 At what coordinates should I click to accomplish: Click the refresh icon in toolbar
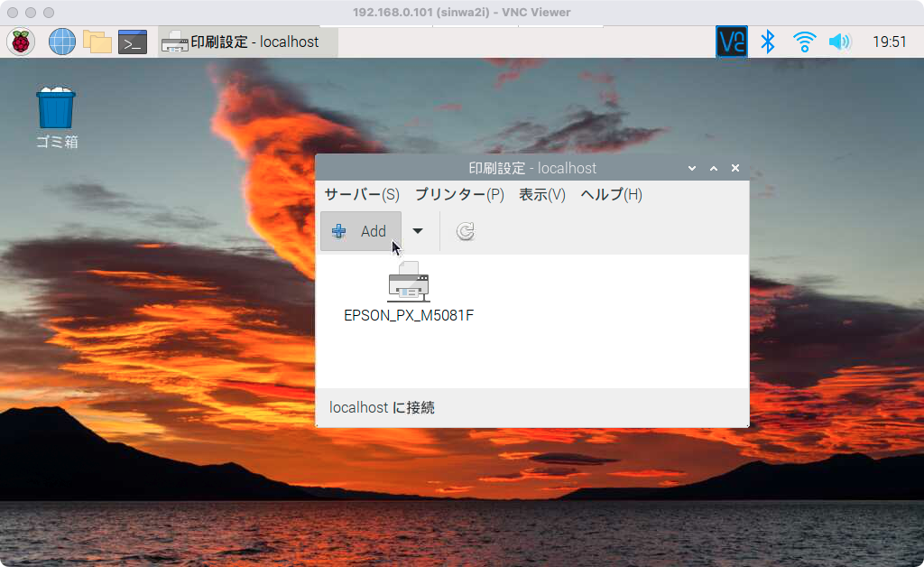(x=465, y=232)
